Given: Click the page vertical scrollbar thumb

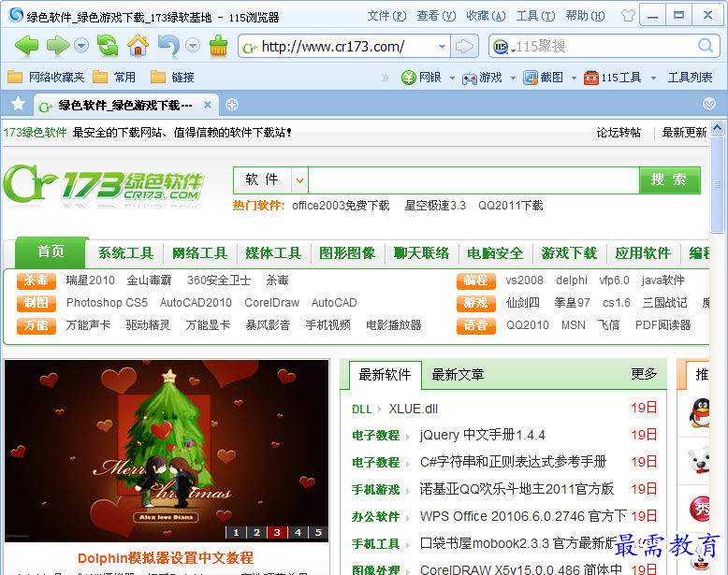Looking at the screenshot, I should [x=717, y=184].
